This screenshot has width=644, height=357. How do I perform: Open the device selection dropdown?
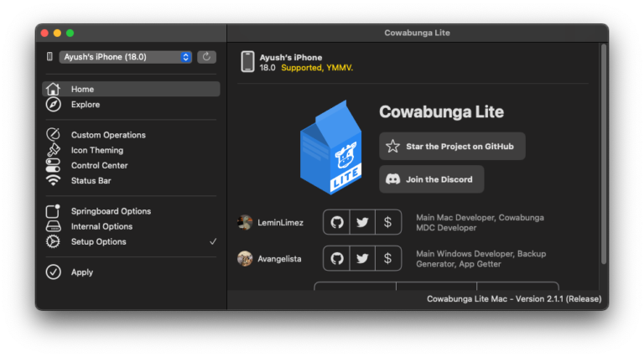pos(126,57)
